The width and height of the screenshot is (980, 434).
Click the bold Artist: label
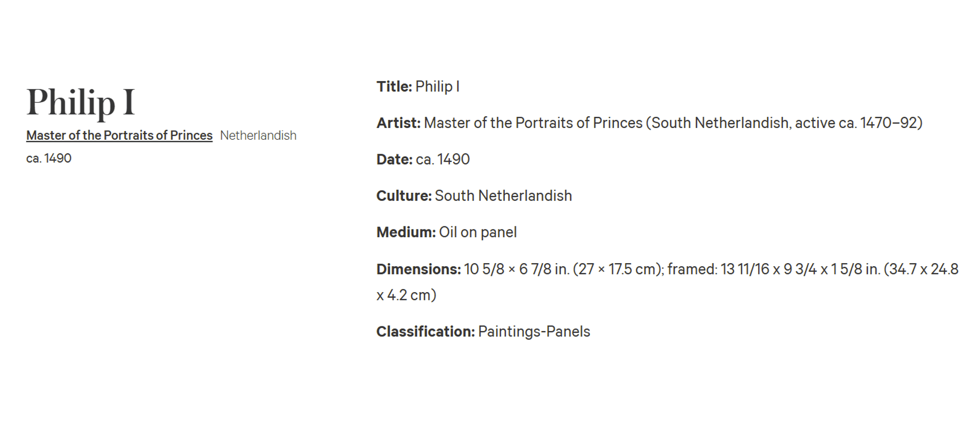coord(399,123)
